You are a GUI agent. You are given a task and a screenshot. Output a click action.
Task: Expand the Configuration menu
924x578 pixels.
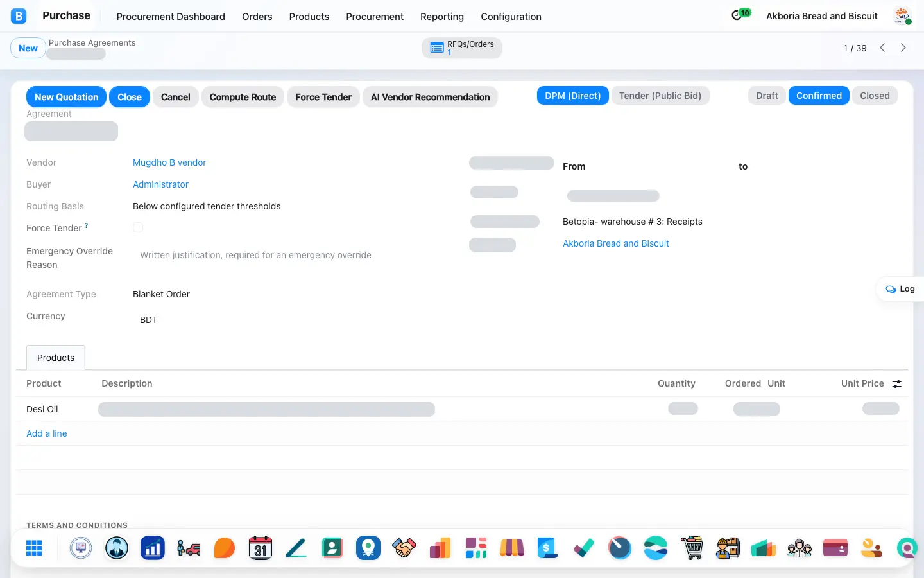coord(511,17)
